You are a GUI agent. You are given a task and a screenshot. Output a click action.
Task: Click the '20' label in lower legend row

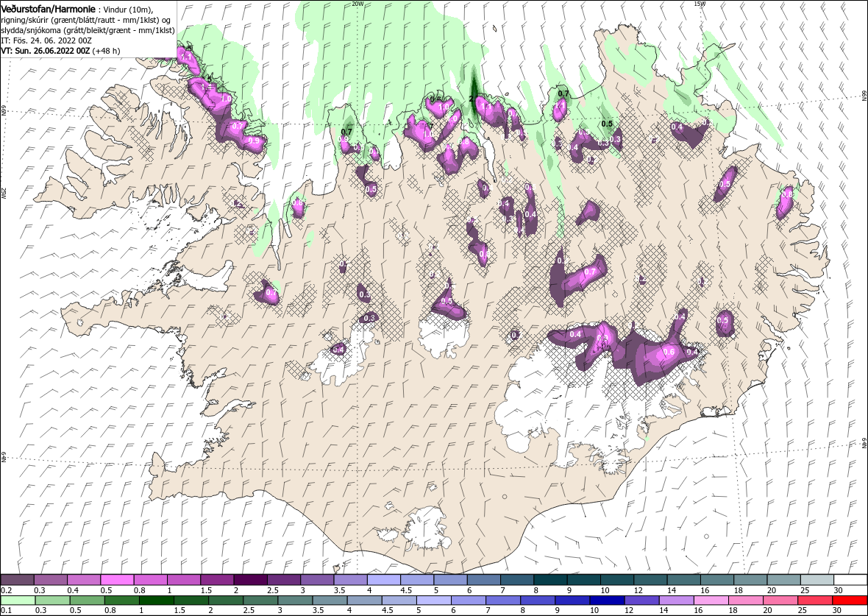click(767, 610)
